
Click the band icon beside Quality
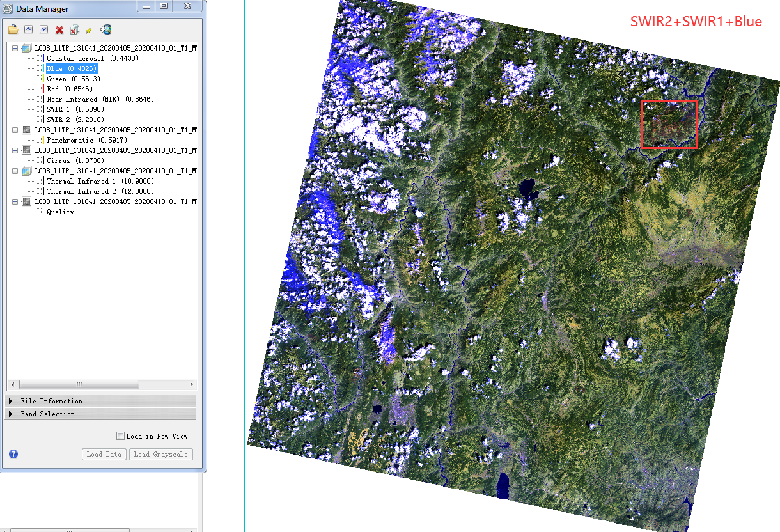[39, 212]
